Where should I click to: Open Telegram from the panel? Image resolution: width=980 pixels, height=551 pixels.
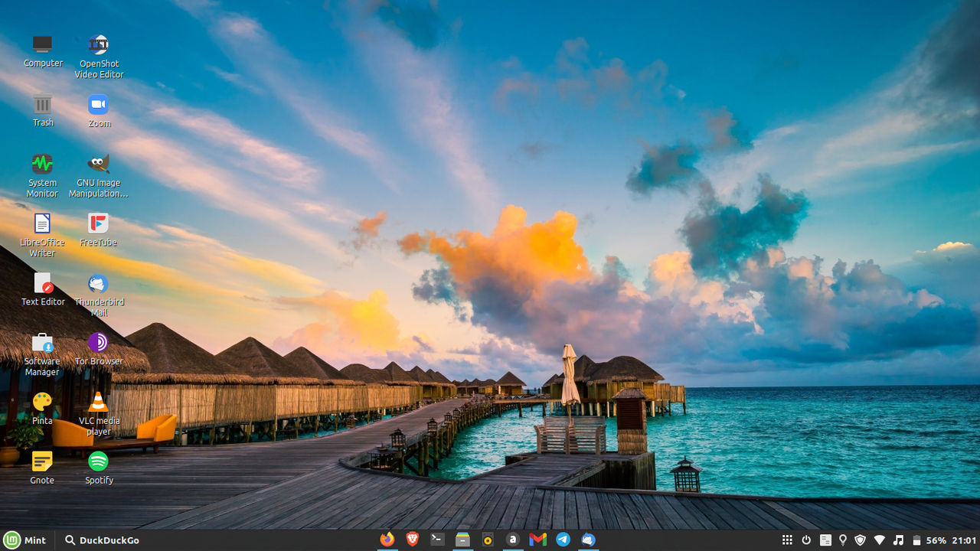coord(563,540)
